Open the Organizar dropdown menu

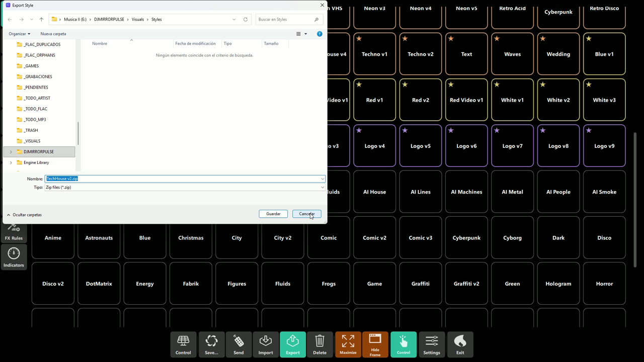pyautogui.click(x=19, y=34)
